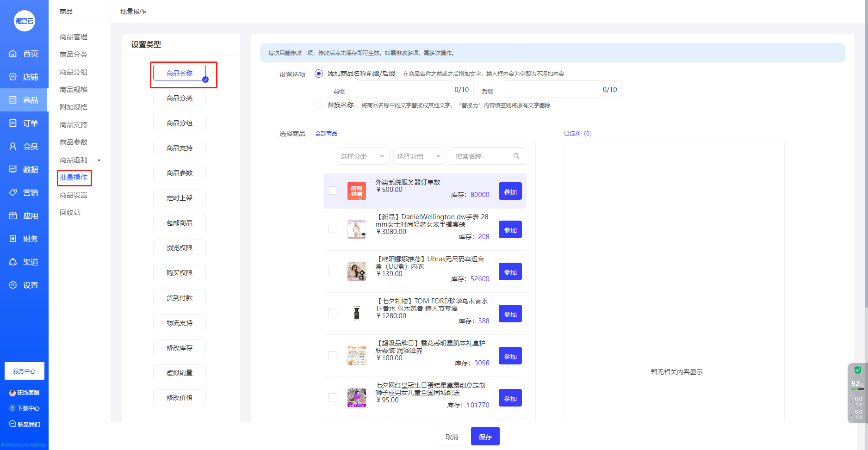Tick the checkbox for the TOM FORD perfume

332,313
